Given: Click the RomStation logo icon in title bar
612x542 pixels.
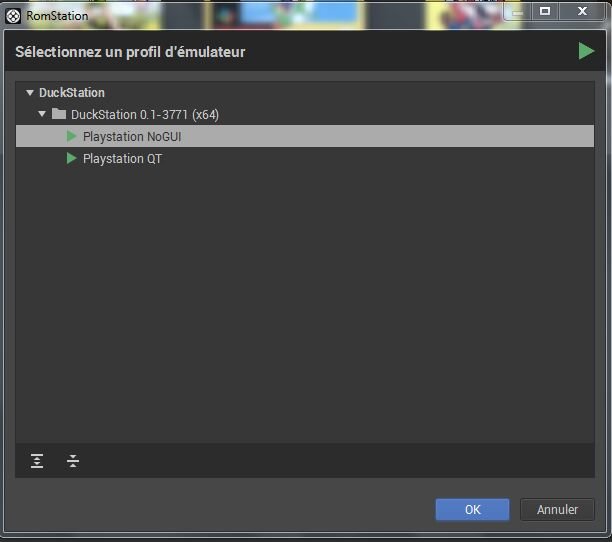Looking at the screenshot, I should (x=13, y=16).
